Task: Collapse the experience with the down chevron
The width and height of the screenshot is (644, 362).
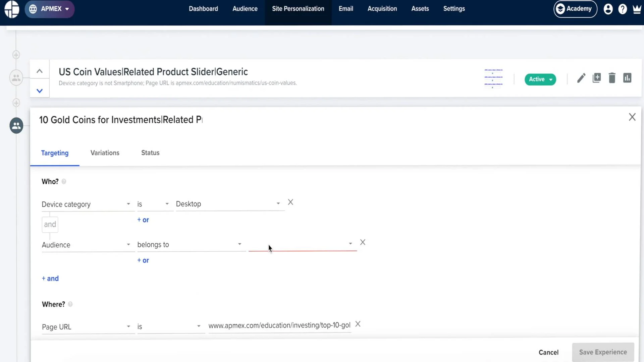Action: point(39,90)
